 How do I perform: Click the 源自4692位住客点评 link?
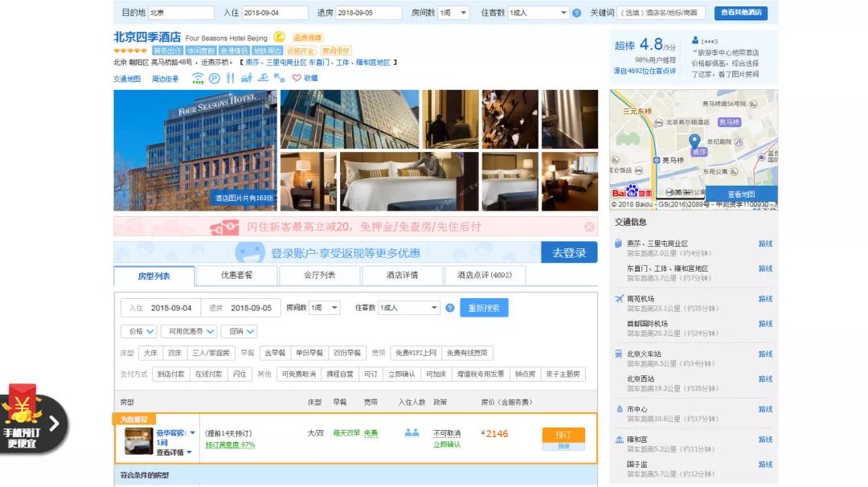click(645, 71)
